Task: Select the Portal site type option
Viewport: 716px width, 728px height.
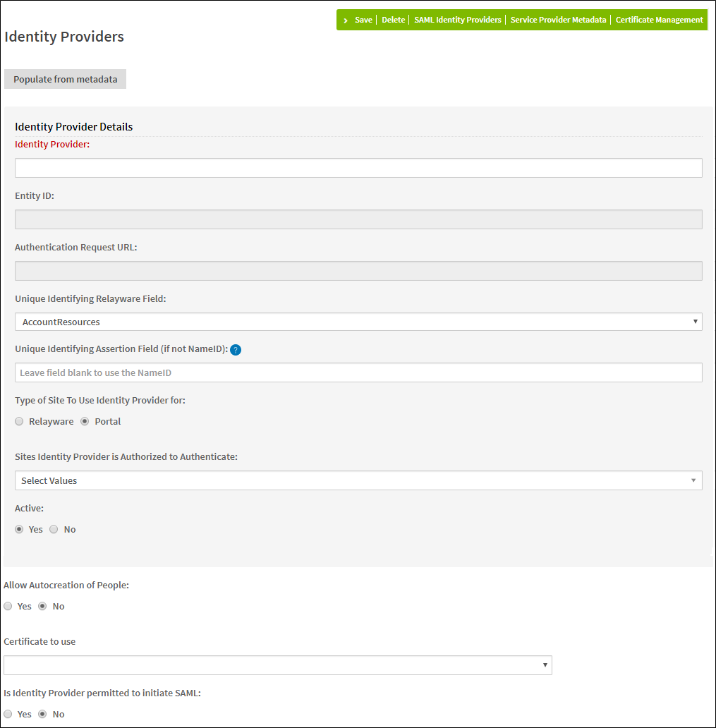Action: tap(86, 421)
